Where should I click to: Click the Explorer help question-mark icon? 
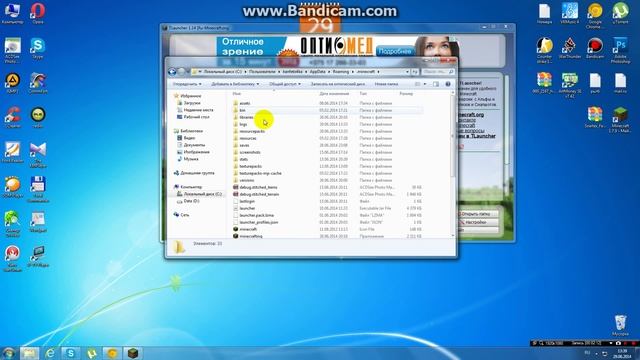tap(448, 84)
